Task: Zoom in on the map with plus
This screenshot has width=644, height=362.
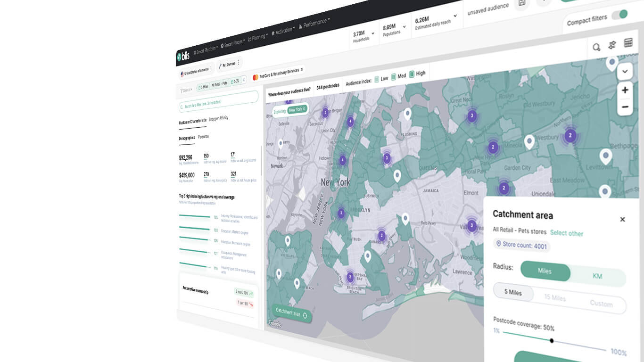Action: pyautogui.click(x=625, y=90)
